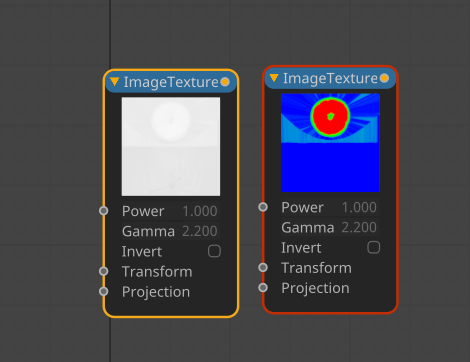Click Power field in red-outlined node

330,207
